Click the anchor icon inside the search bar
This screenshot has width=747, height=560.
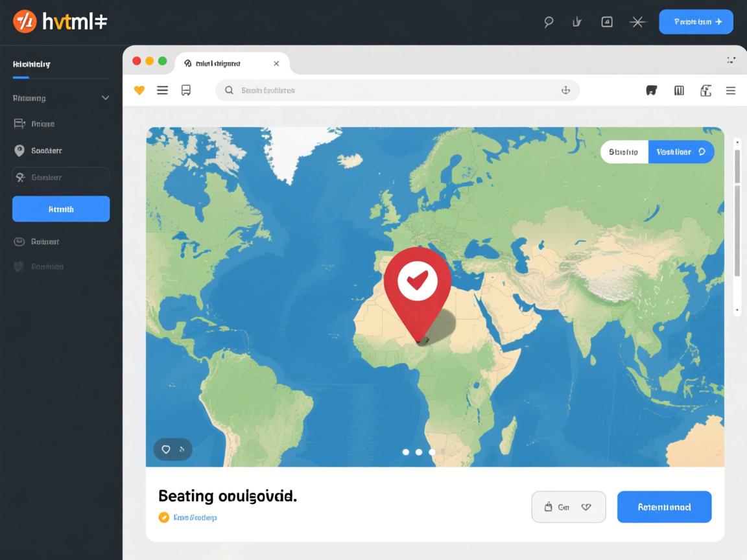(x=565, y=91)
